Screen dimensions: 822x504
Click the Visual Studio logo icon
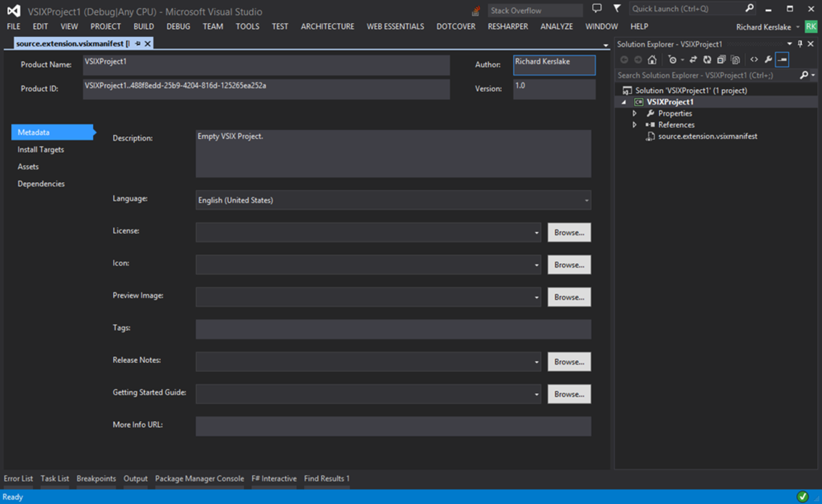[12, 10]
